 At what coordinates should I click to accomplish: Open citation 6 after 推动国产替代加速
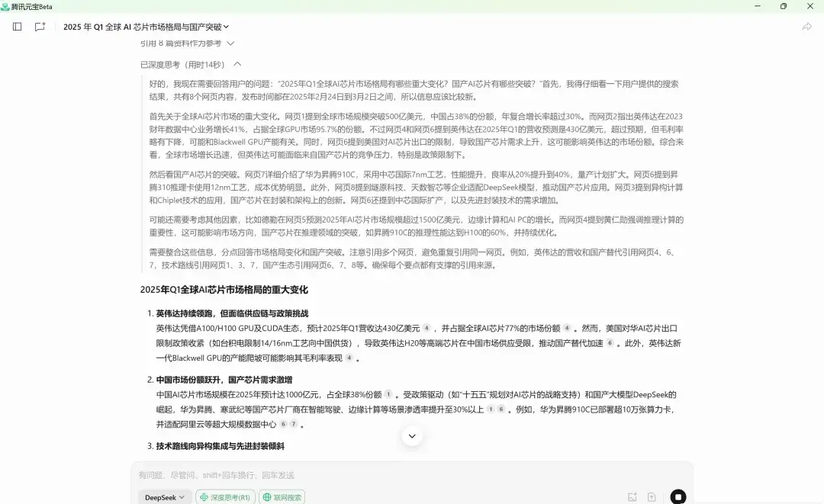[610, 343]
